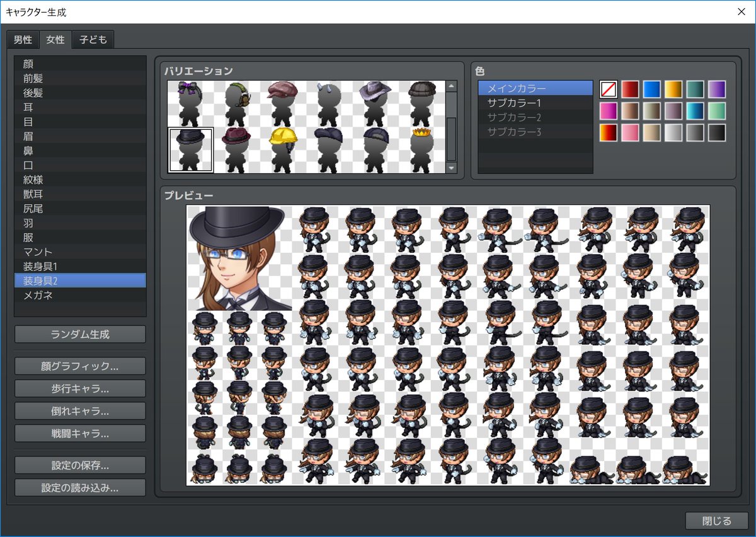Select the dark knit beanie variation

(421, 103)
